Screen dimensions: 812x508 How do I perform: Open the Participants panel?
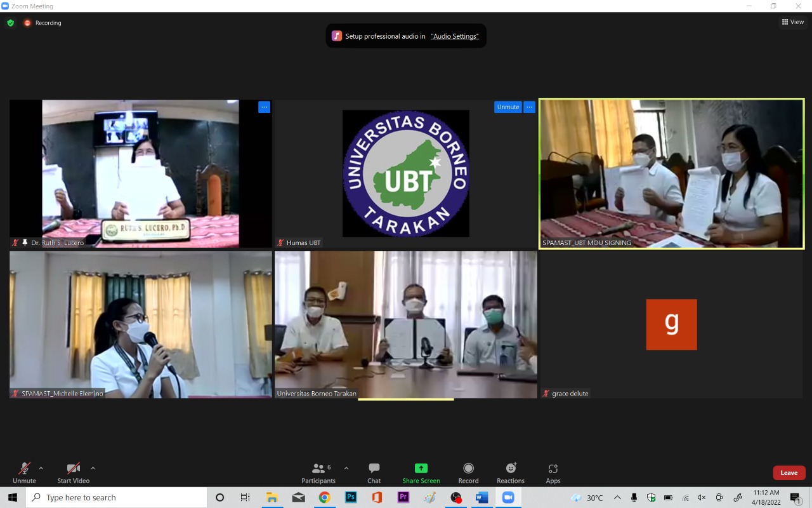[x=318, y=473]
